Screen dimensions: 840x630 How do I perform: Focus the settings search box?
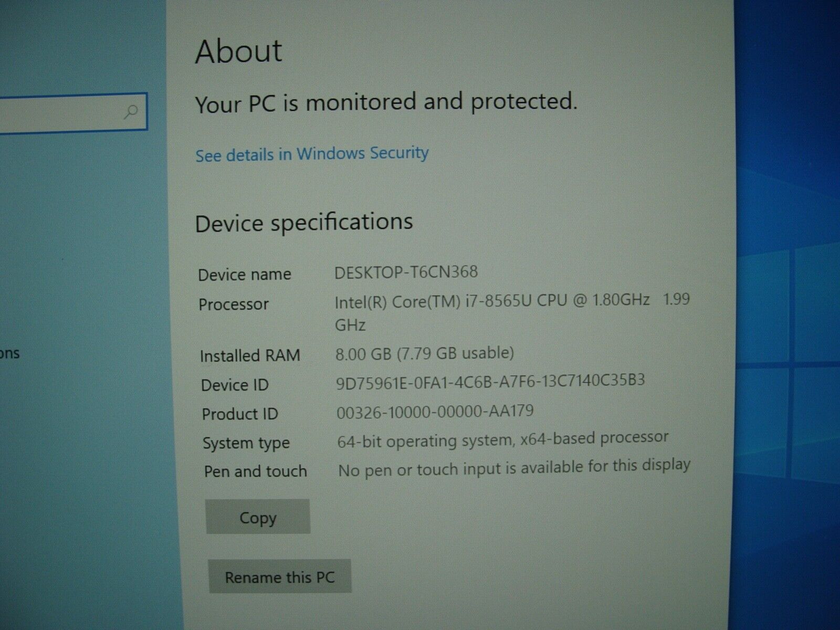pyautogui.click(x=73, y=112)
